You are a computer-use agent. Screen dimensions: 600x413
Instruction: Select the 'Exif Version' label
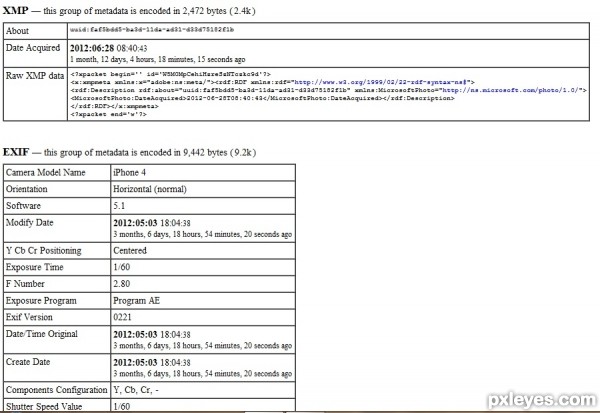point(29,317)
